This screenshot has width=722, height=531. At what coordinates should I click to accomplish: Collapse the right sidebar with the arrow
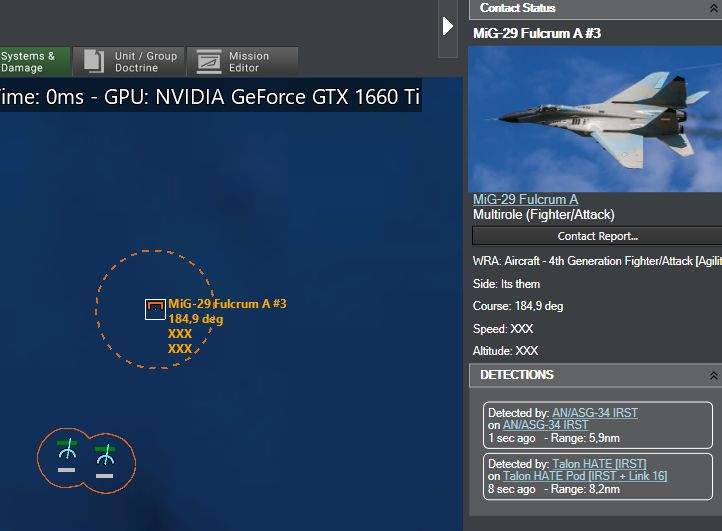[448, 26]
